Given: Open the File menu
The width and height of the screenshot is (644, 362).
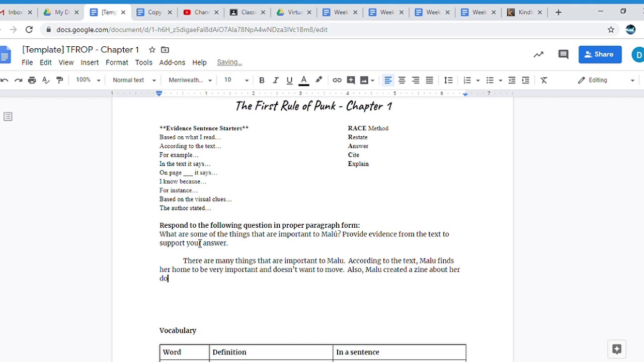Looking at the screenshot, I should tap(27, 62).
